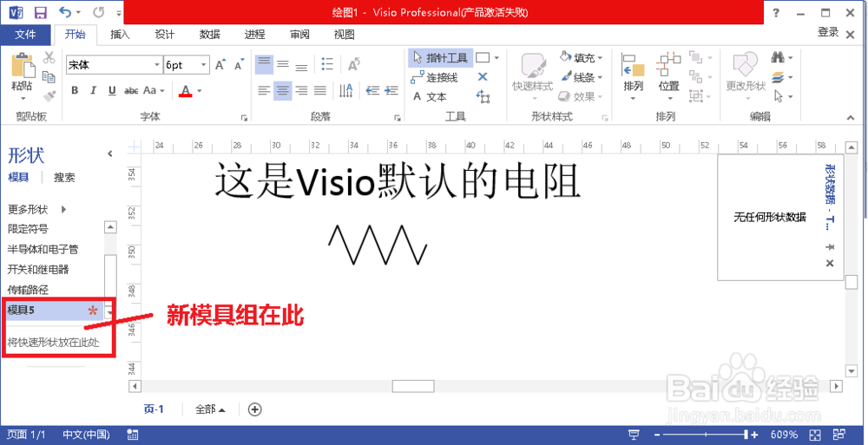Viewport: 868px width, 445px height.
Task: Switch to the 数据 tab
Action: tap(210, 35)
